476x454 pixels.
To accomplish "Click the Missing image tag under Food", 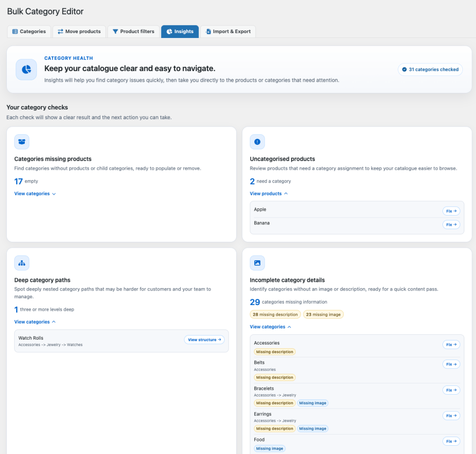I will click(269, 449).
